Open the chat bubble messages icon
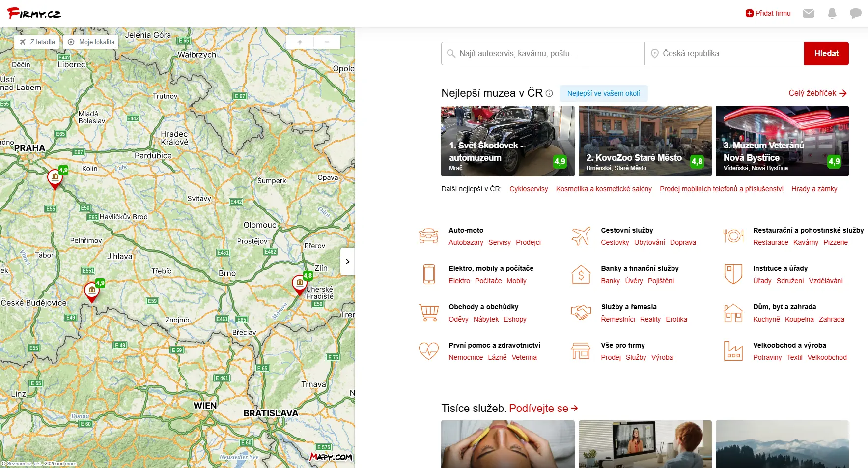This screenshot has height=468, width=868. point(855,13)
